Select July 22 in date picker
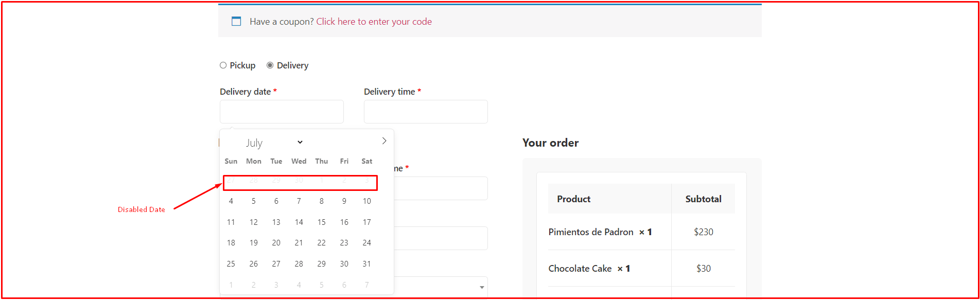Screen dimensions: 980x300 pos(322,243)
